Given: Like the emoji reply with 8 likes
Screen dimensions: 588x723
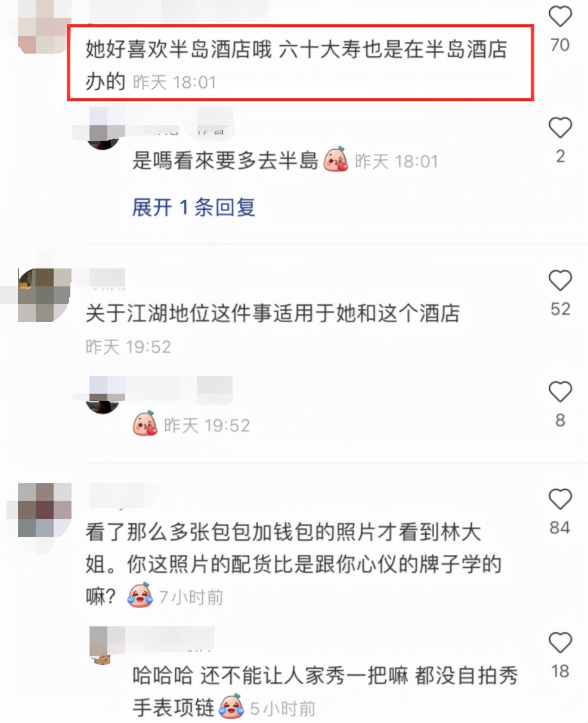Looking at the screenshot, I should 560,392.
